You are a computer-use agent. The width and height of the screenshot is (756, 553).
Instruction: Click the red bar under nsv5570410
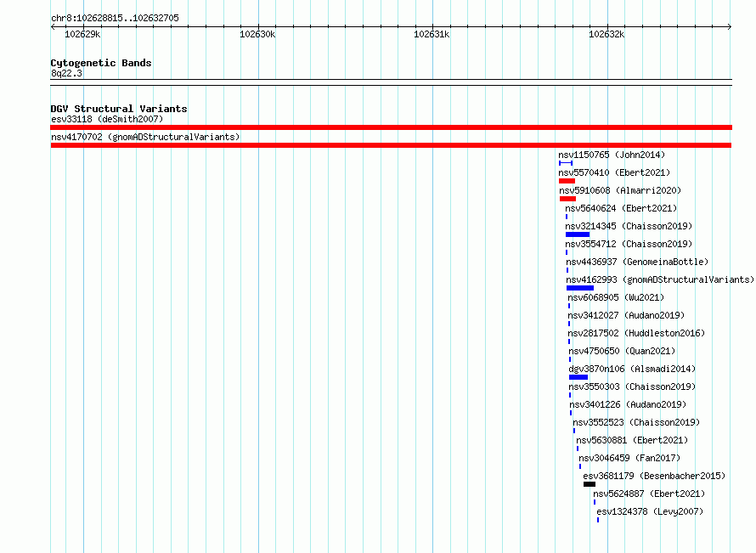[567, 181]
